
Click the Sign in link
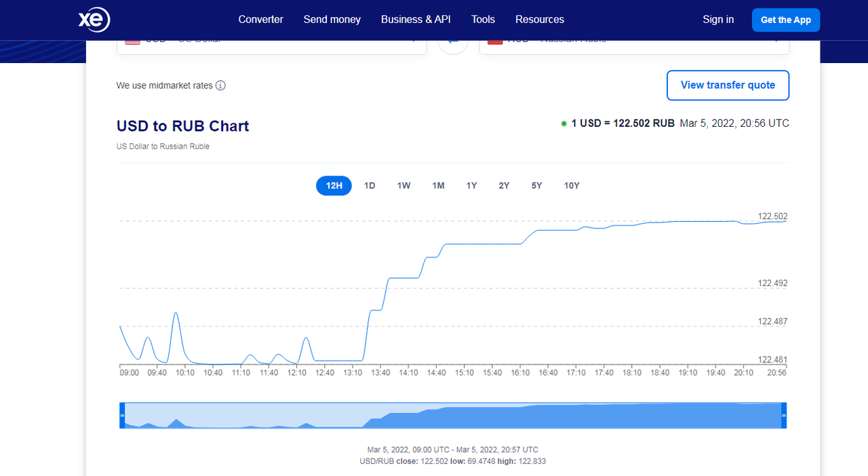[718, 20]
